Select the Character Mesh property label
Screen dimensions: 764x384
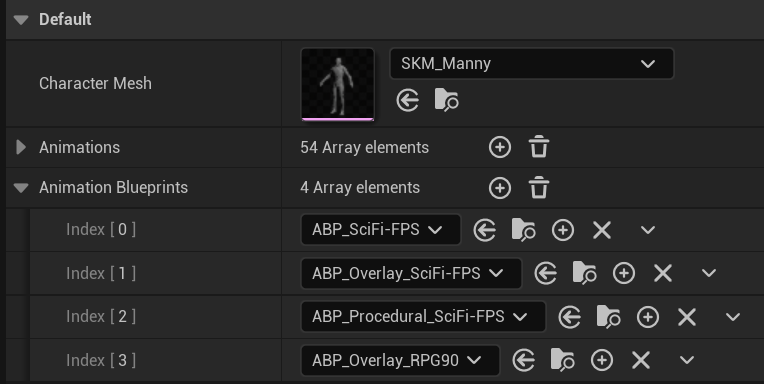pyautogui.click(x=95, y=83)
